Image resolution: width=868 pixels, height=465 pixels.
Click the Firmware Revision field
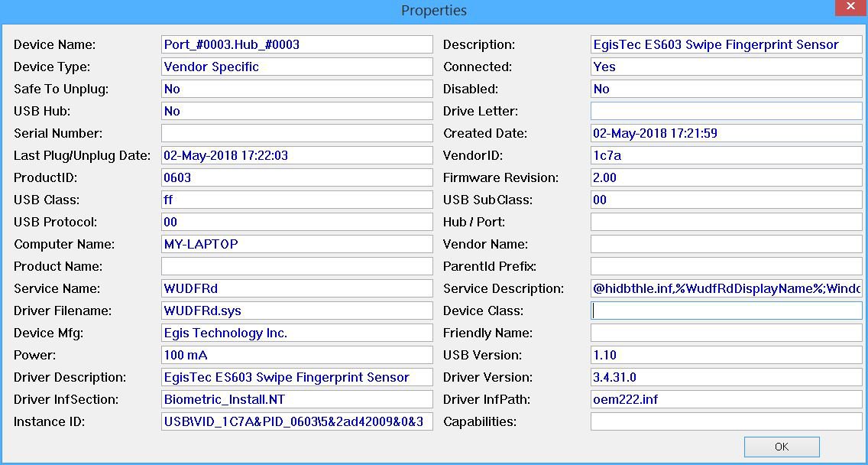727,177
